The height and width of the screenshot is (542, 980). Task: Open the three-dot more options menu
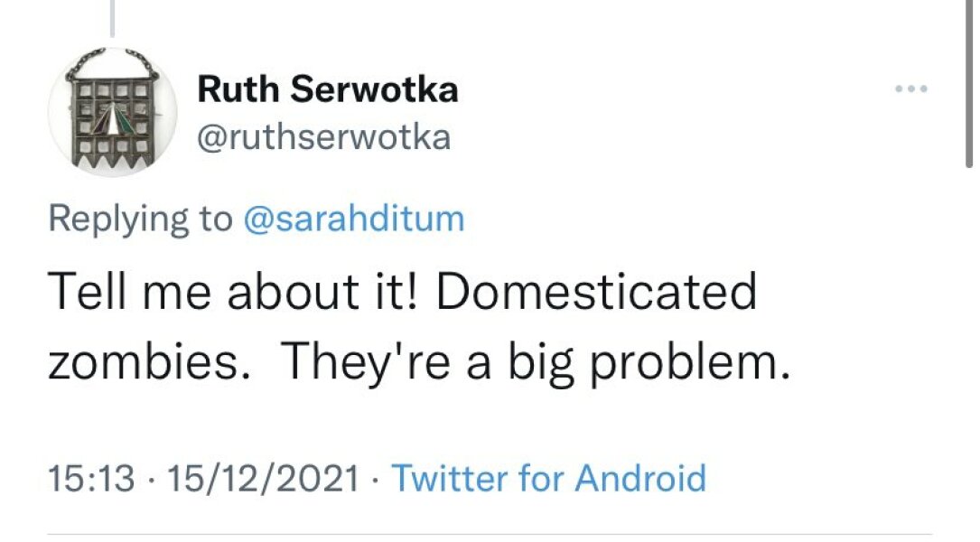point(910,89)
